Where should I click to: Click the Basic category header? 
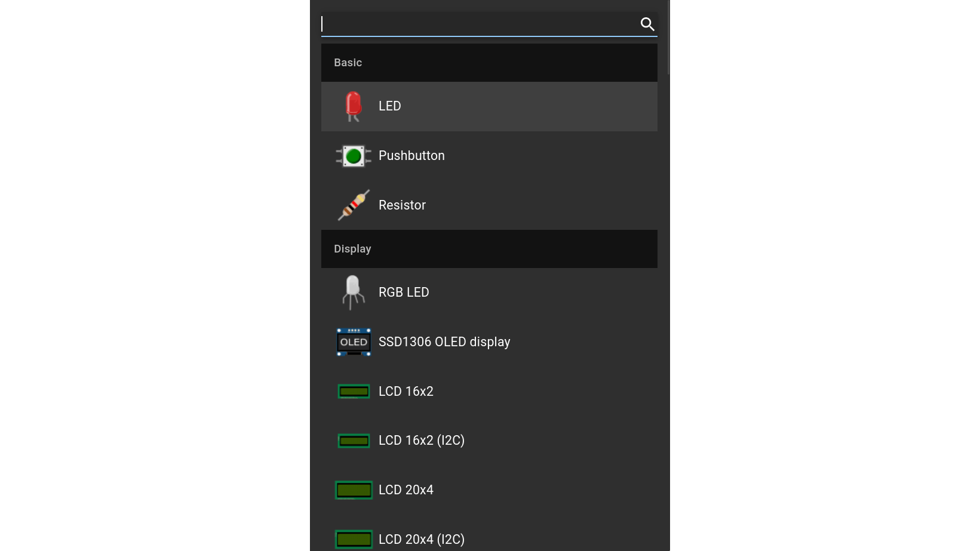coord(489,63)
